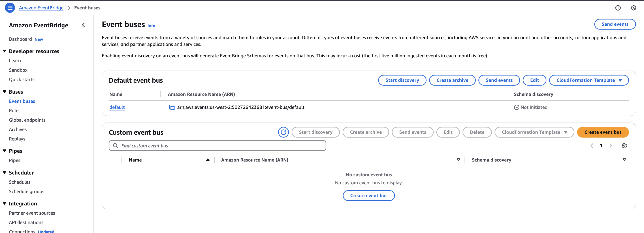This screenshot has height=233, width=644.
Task: Collapse the Integration section
Action: [4, 203]
